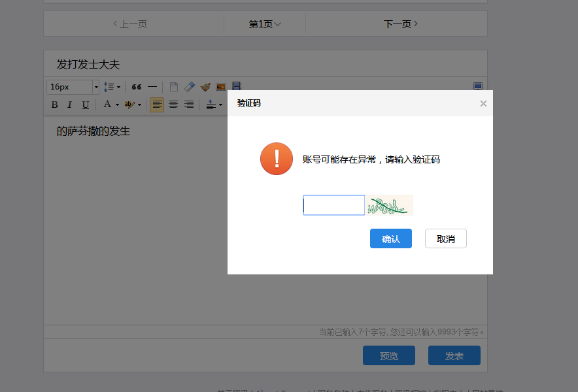Image resolution: width=578 pixels, height=392 pixels.
Task: Insert a video using the film icon
Action: click(x=237, y=86)
